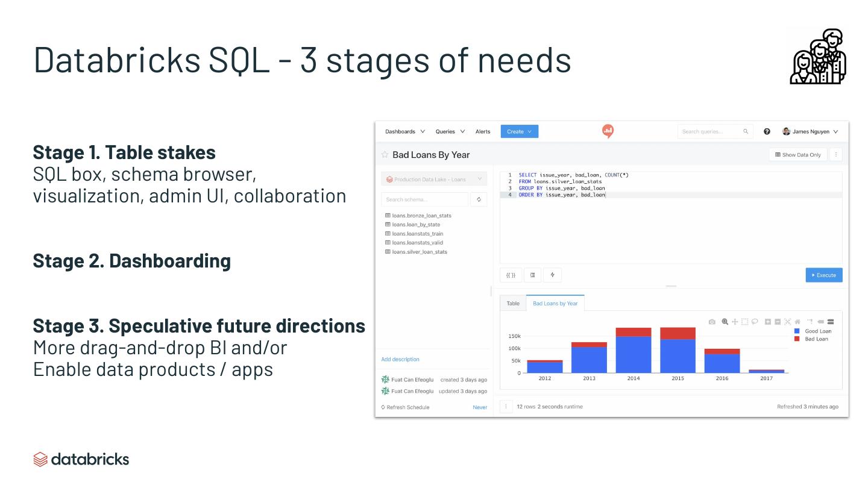The image size is (868, 488).
Task: Open the Production Data Lake data source selector
Action: click(434, 179)
